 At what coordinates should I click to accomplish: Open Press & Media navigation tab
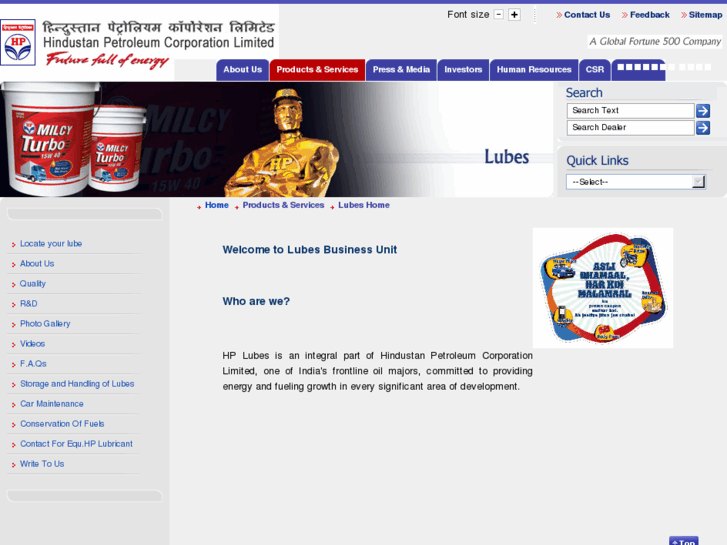[402, 70]
